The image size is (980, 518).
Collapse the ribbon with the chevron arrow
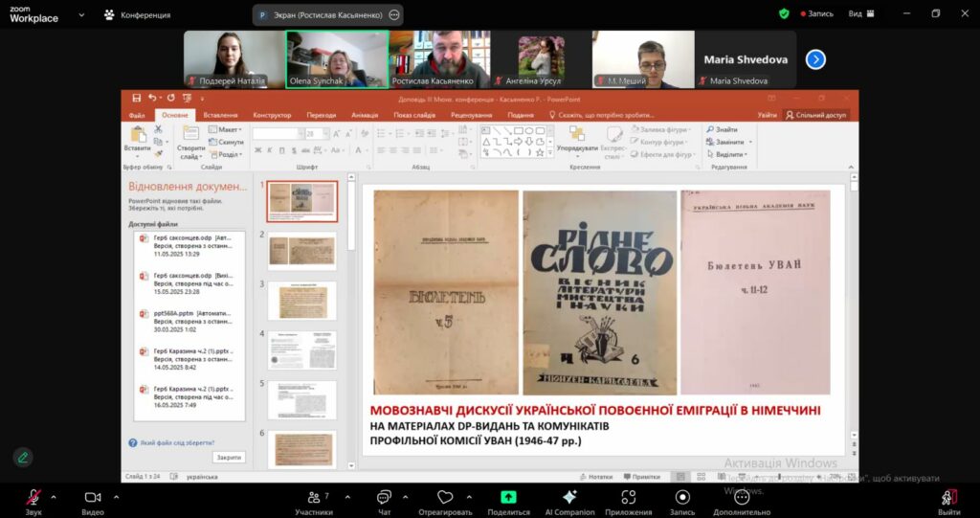851,167
